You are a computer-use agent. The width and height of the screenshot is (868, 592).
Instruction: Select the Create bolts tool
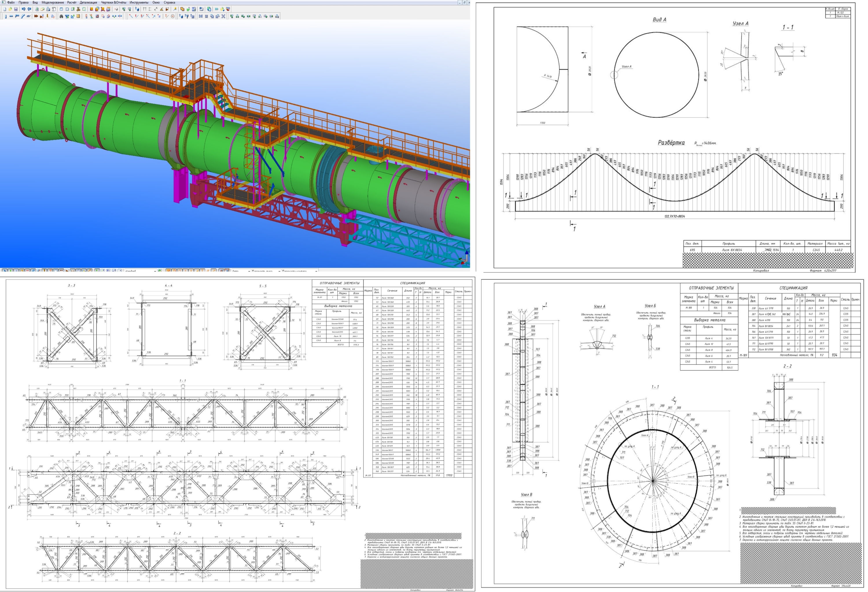pyautogui.click(x=36, y=16)
